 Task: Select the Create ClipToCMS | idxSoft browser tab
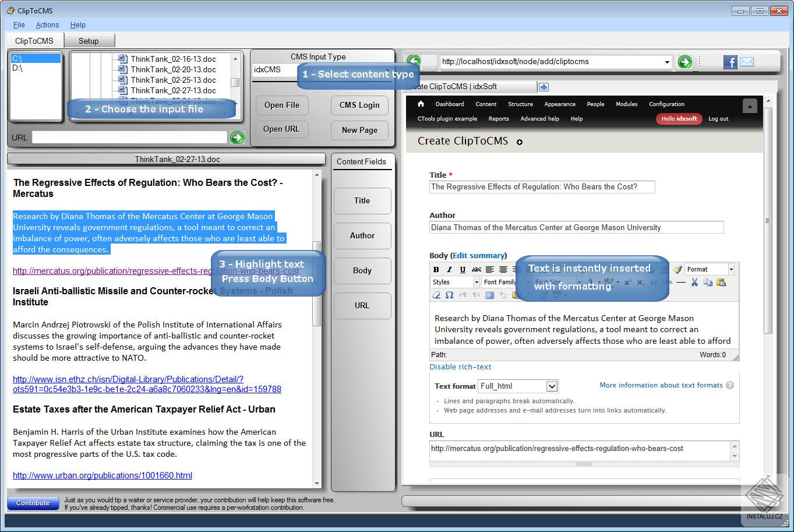(471, 87)
